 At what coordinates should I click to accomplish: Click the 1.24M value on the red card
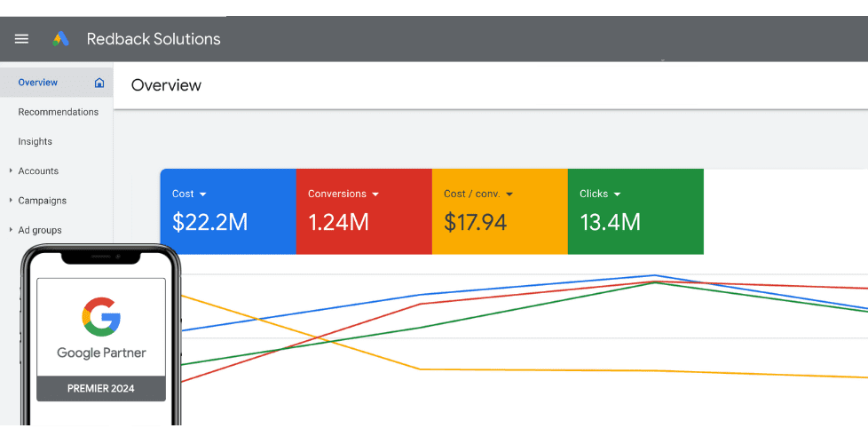(x=338, y=222)
